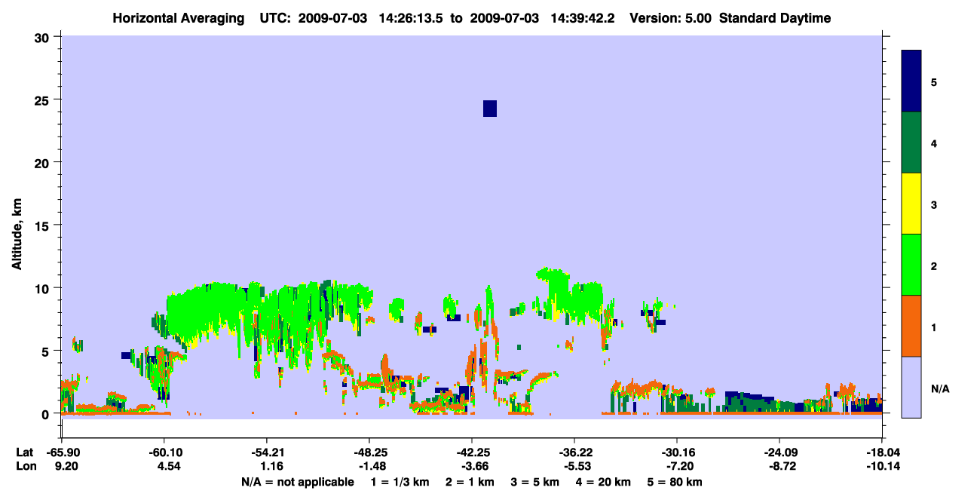Click the yellow level 3 colorbar segment
The height and width of the screenshot is (503, 980).
click(x=911, y=204)
